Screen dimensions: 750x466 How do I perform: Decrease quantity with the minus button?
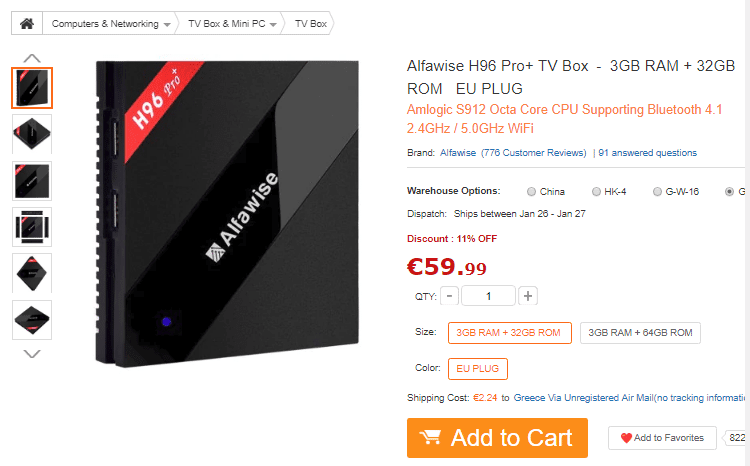[449, 296]
